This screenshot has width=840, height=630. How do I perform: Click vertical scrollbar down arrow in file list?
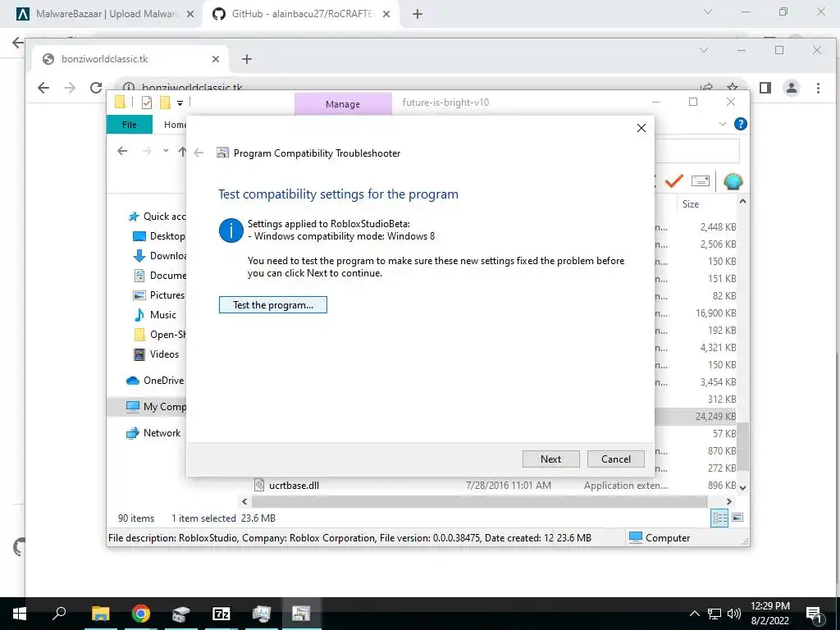point(742,487)
